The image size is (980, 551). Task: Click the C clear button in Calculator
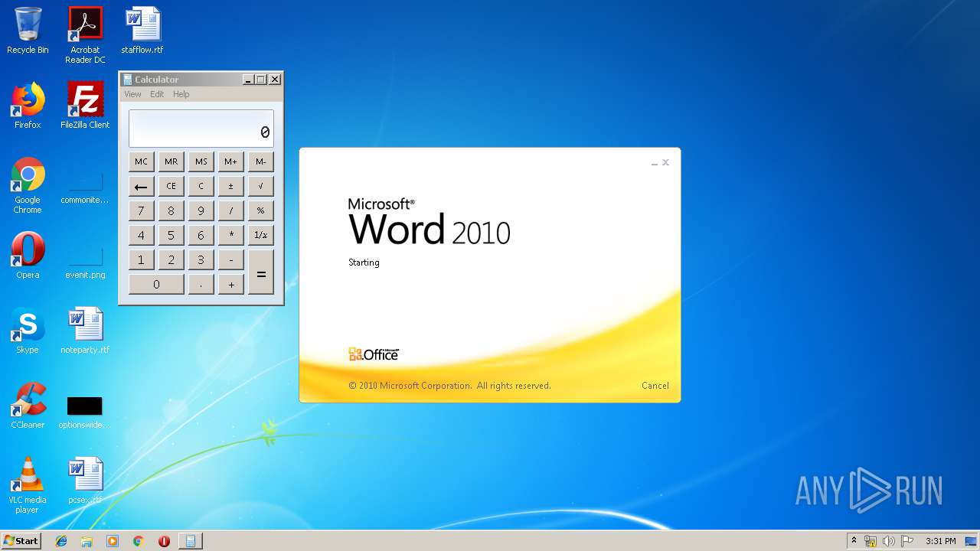pyautogui.click(x=201, y=186)
